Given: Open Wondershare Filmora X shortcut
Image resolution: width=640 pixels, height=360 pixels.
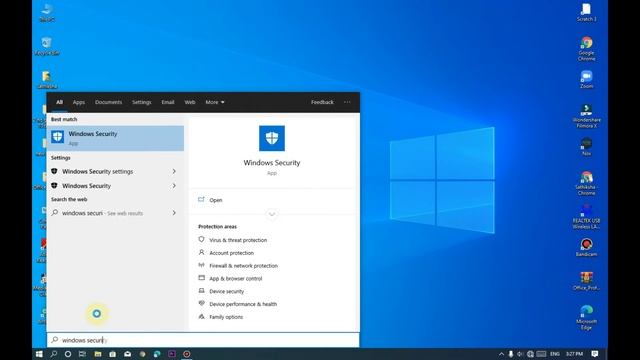Looking at the screenshot, I should click(x=586, y=116).
